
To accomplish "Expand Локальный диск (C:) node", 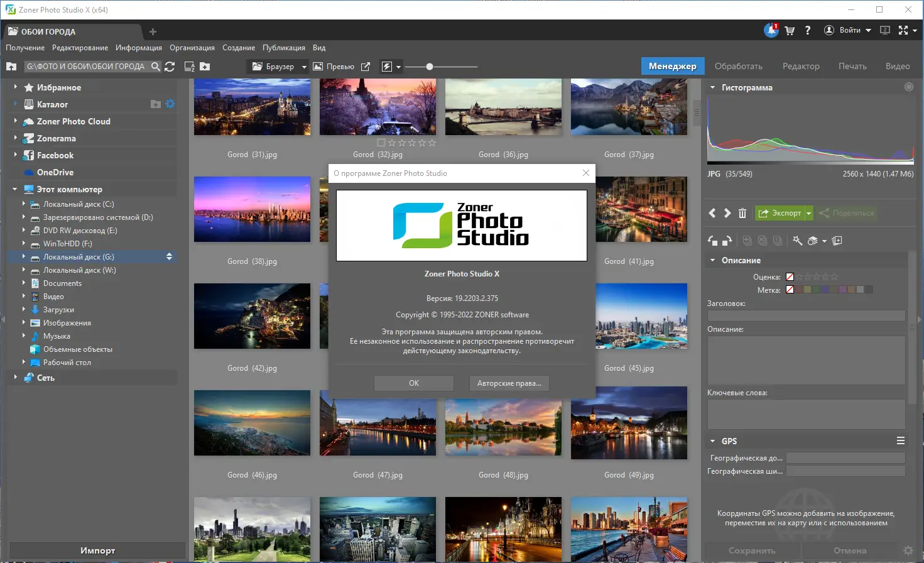I will click(24, 204).
